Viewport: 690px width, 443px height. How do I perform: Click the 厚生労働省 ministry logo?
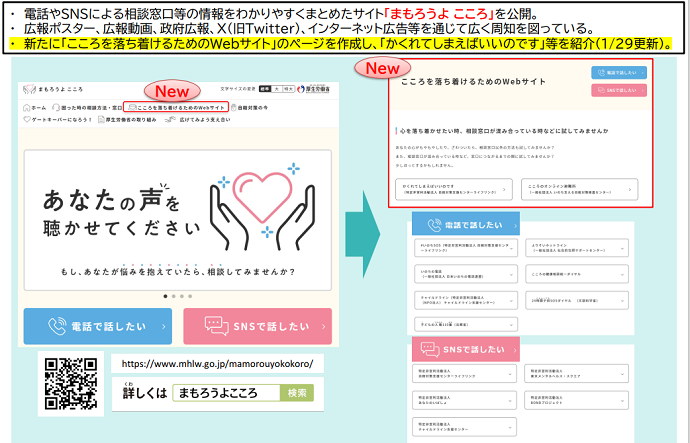[x=314, y=89]
